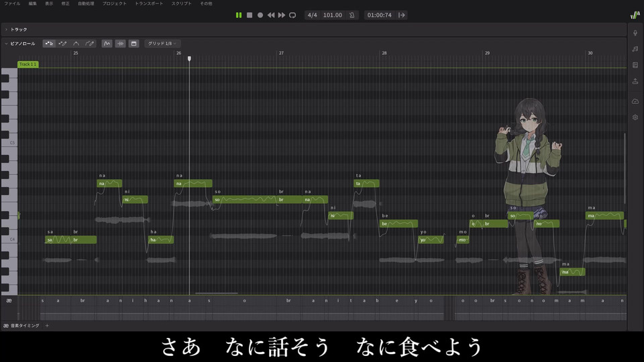Rewind using the double left arrows
The height and width of the screenshot is (362, 644).
pos(270,15)
